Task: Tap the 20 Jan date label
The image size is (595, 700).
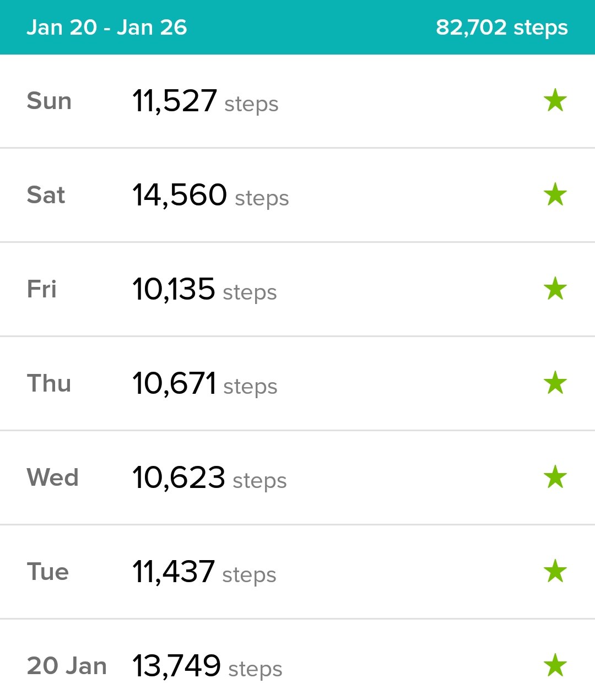Action: pos(67,666)
